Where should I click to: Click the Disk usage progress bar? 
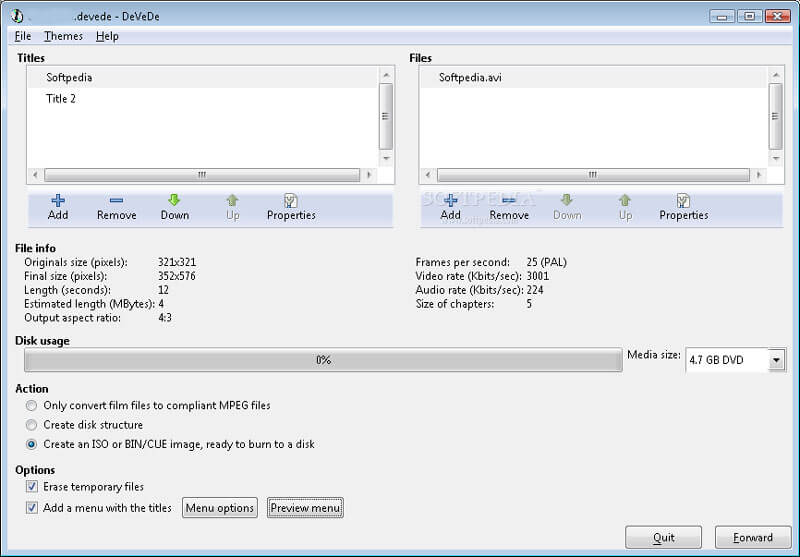322,360
